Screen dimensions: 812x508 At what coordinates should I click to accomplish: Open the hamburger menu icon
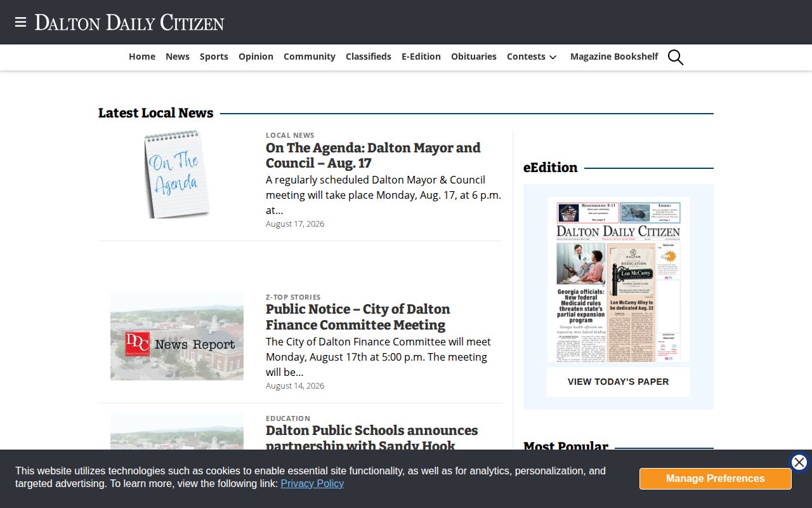pyautogui.click(x=20, y=22)
